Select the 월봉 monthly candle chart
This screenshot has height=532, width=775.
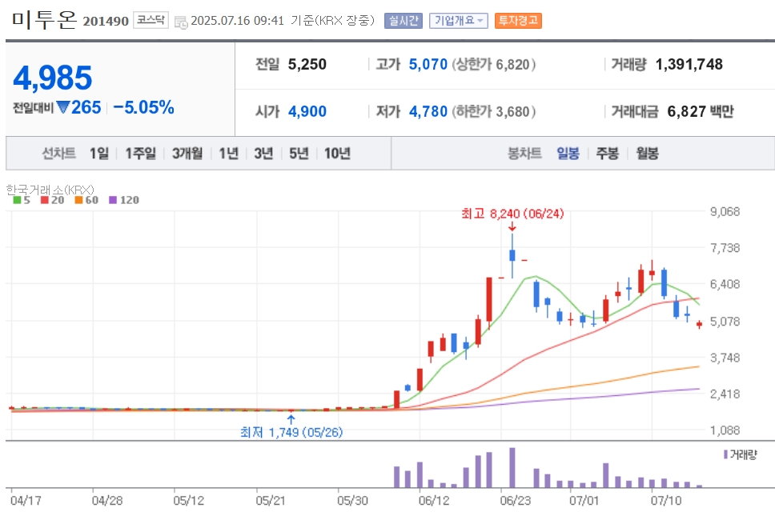coord(647,154)
